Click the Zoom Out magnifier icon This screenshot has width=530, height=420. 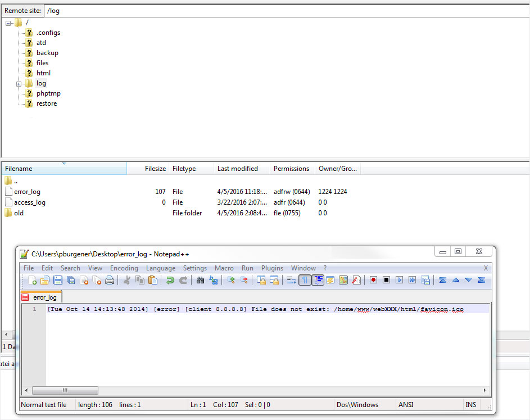tap(243, 280)
